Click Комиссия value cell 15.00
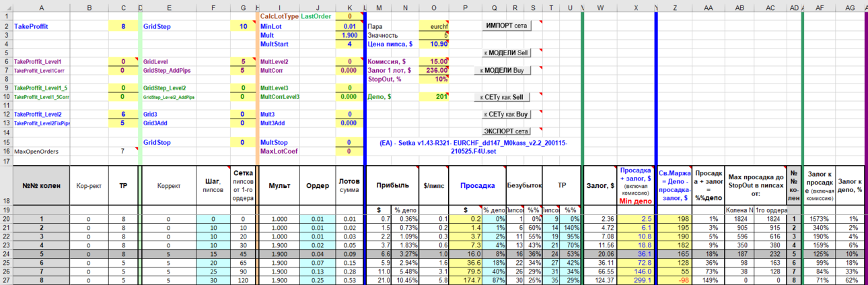 coord(435,61)
